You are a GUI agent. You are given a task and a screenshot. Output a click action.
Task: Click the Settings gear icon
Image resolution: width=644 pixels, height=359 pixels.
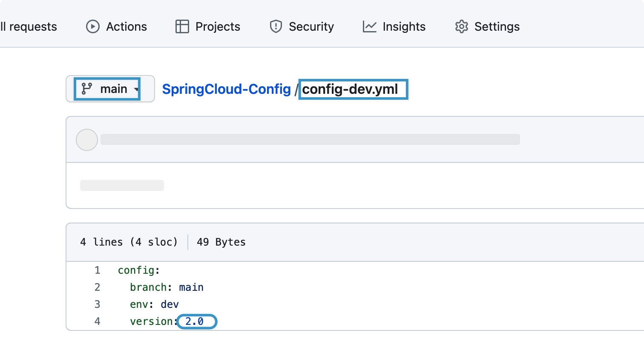click(x=462, y=26)
